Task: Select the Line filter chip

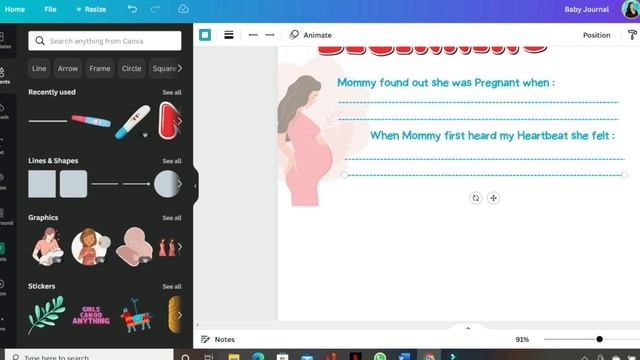Action: [39, 68]
